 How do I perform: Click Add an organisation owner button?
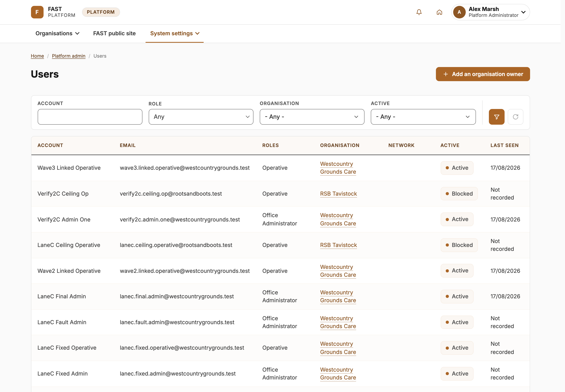[483, 74]
